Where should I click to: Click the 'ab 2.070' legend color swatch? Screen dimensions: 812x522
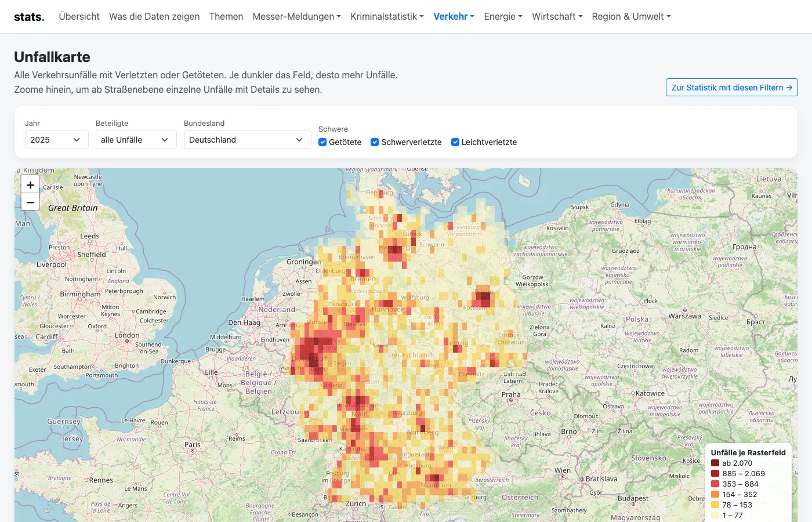pyautogui.click(x=715, y=463)
